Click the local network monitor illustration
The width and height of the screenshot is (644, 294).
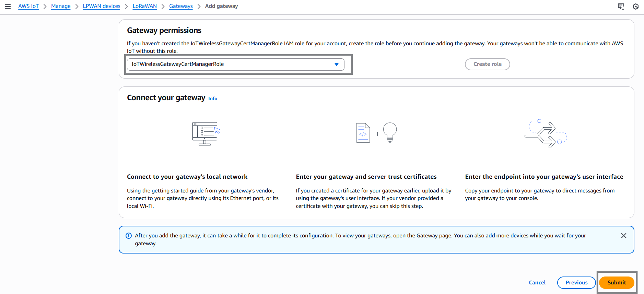206,134
